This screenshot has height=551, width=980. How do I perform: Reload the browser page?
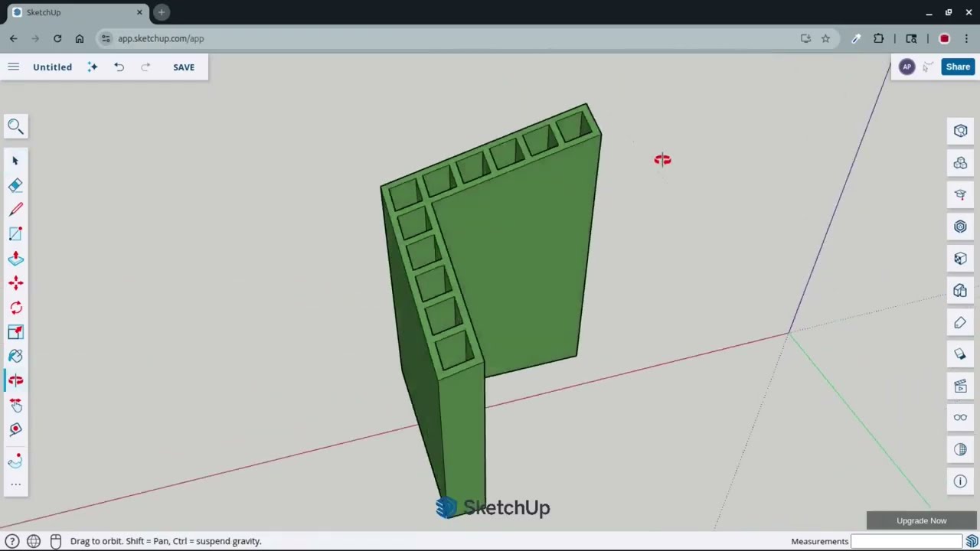(x=57, y=38)
